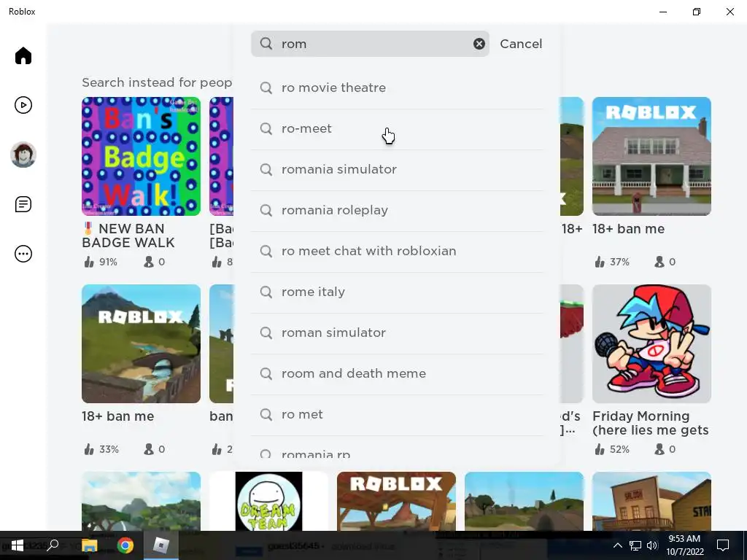Click the player count icon beside 91%
This screenshot has width=747, height=560.
click(x=149, y=262)
